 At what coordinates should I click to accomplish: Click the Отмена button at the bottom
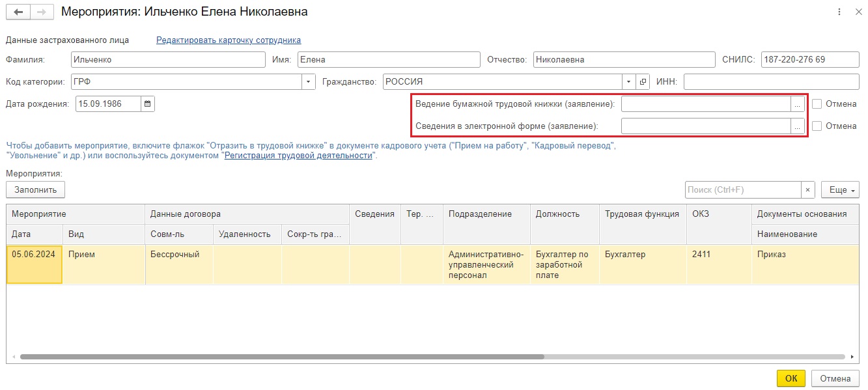(835, 378)
